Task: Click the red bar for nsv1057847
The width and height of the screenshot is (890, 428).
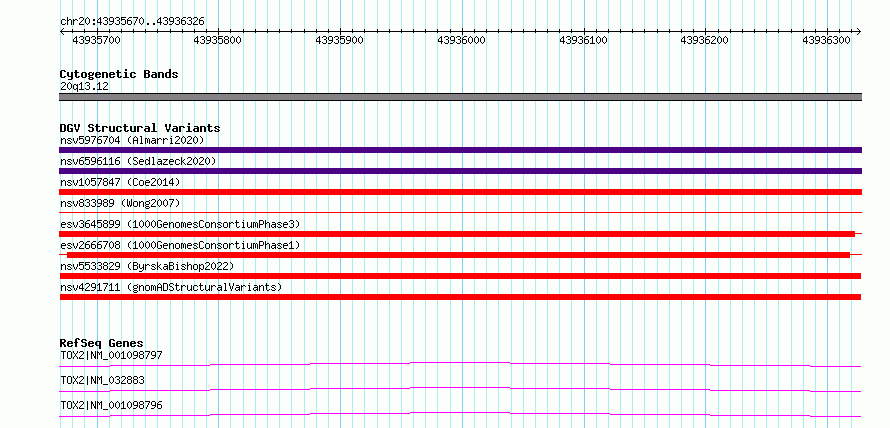Action: click(460, 192)
